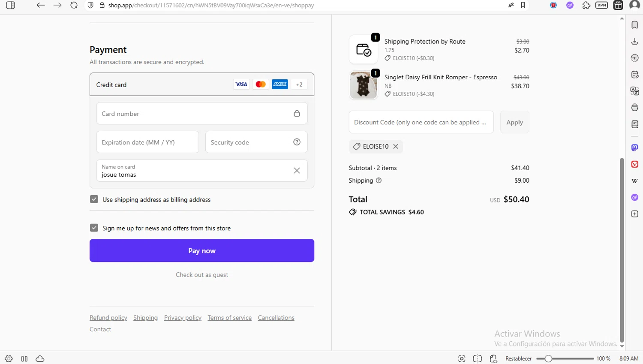
Task: Open the Terms of service link
Action: coord(229,318)
